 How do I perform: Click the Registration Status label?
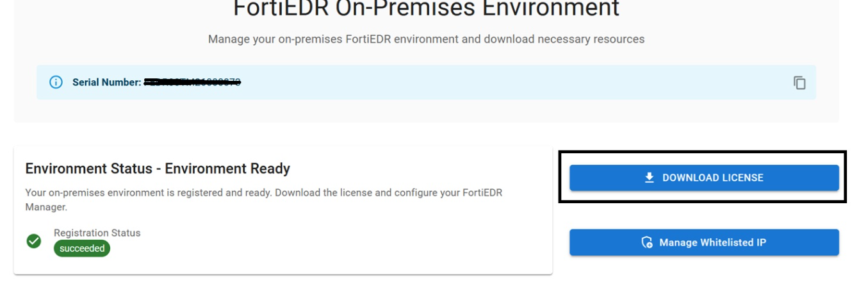[97, 233]
